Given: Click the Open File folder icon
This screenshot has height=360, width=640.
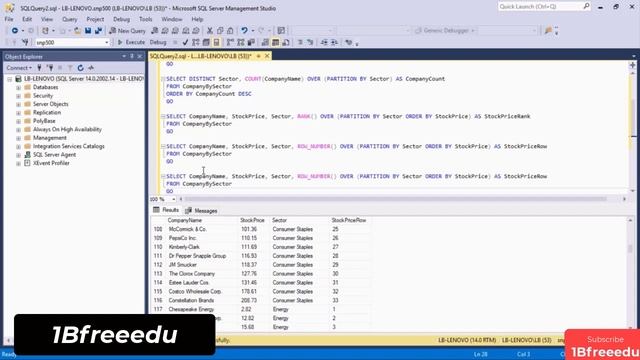Looking at the screenshot, I should click(x=77, y=31).
